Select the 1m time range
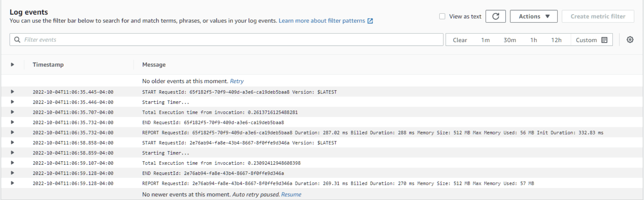Image resolution: width=644 pixels, height=200 pixels. click(x=485, y=40)
